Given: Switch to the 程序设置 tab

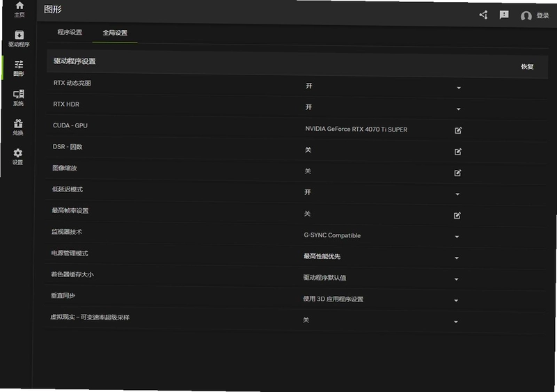Looking at the screenshot, I should [x=70, y=32].
